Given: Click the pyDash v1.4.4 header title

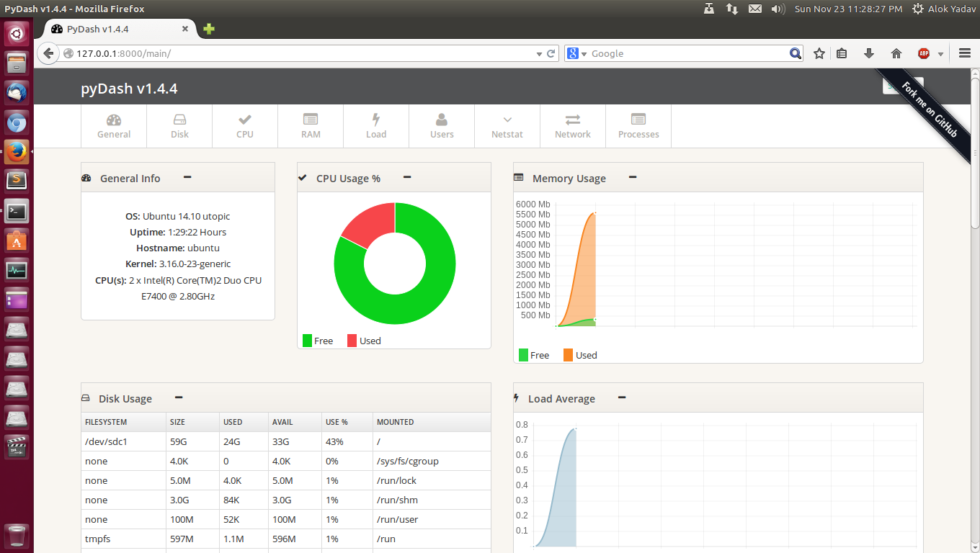Looking at the screenshot, I should (129, 89).
